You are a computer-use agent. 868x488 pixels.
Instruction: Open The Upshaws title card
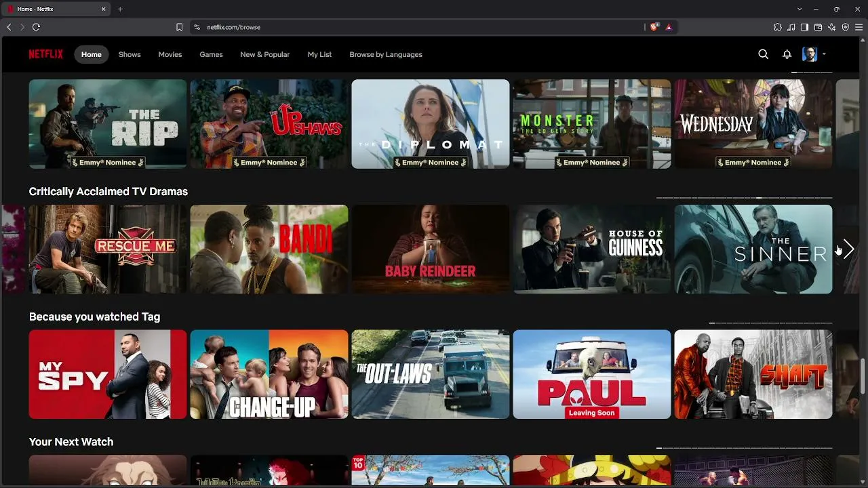pyautogui.click(x=269, y=124)
